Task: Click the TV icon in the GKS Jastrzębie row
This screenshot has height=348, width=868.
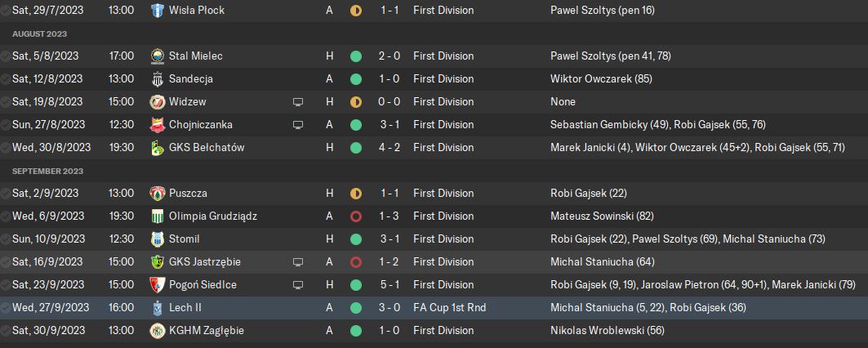Action: click(x=298, y=262)
